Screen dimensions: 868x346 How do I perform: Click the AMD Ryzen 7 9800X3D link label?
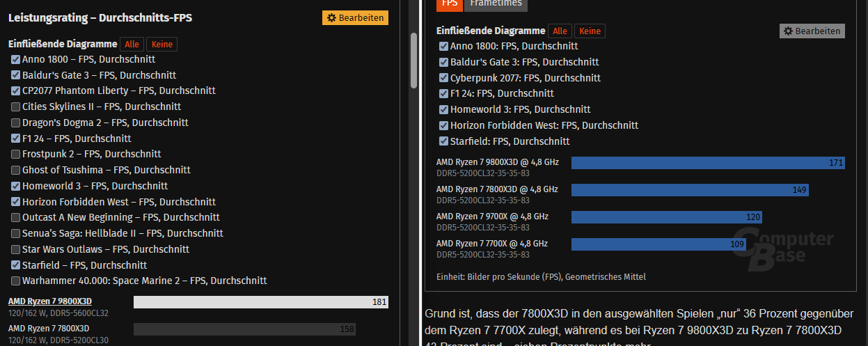49,301
